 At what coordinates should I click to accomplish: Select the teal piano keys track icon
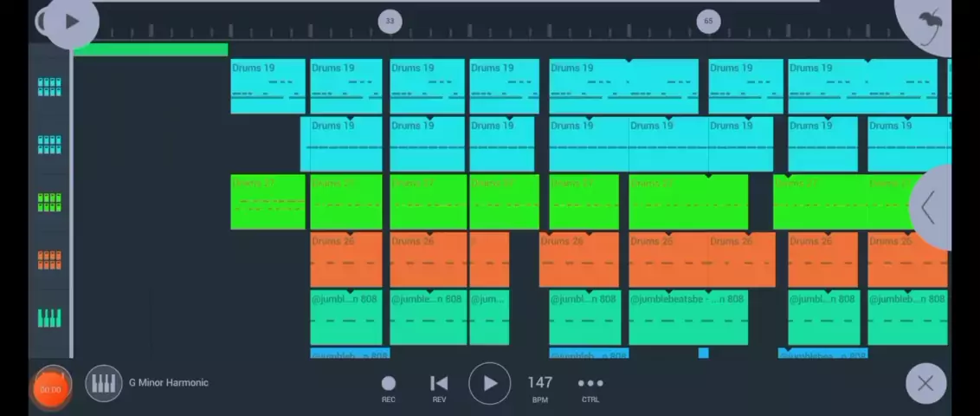(x=49, y=318)
